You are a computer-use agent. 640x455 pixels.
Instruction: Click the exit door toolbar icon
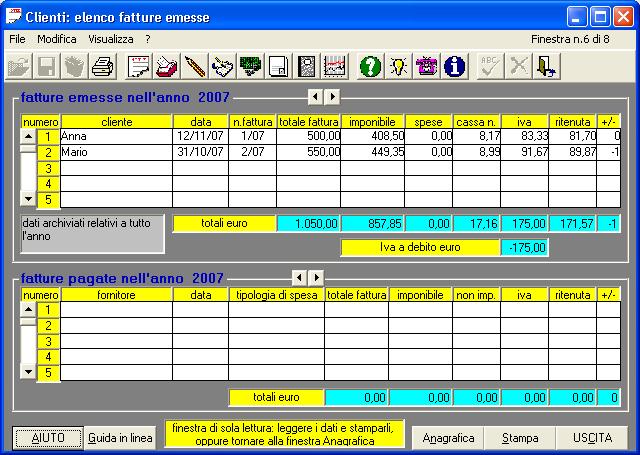tap(547, 66)
